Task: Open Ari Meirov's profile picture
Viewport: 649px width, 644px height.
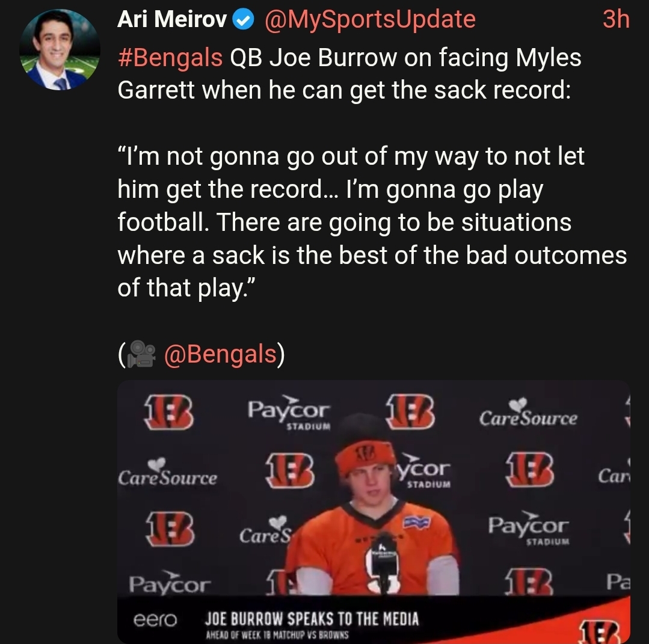Action: click(60, 50)
